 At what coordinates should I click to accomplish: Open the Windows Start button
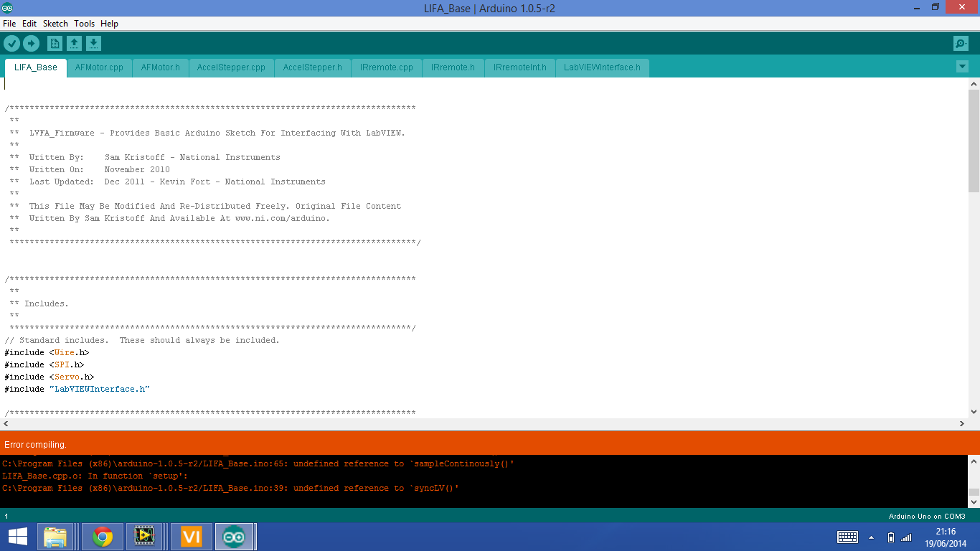[x=18, y=537]
